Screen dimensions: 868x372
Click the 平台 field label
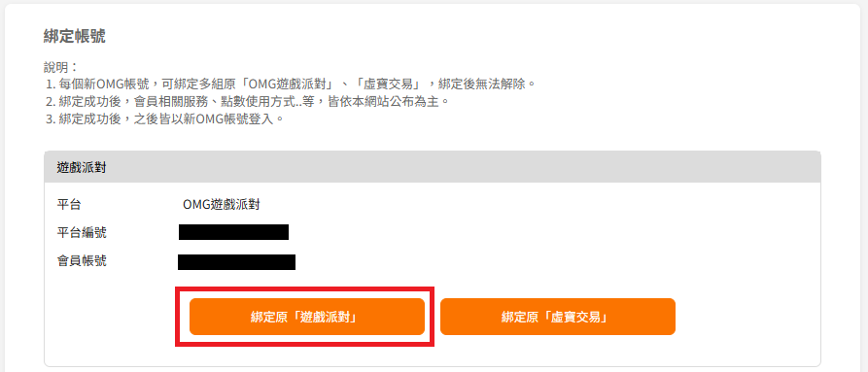pyautogui.click(x=69, y=205)
